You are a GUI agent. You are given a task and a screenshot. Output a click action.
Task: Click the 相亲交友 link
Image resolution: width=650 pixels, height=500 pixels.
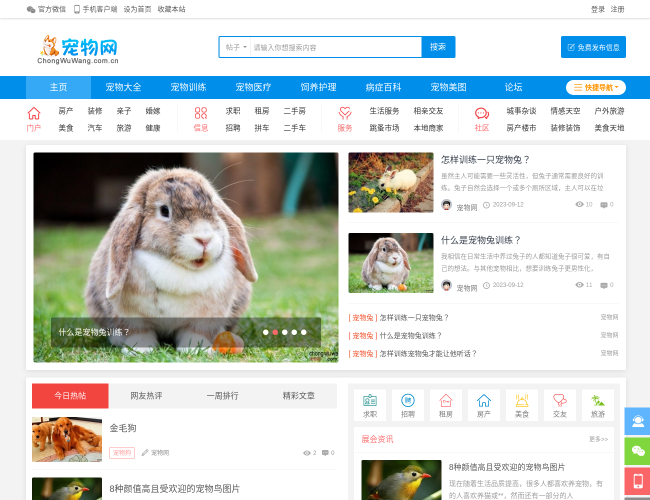point(428,111)
